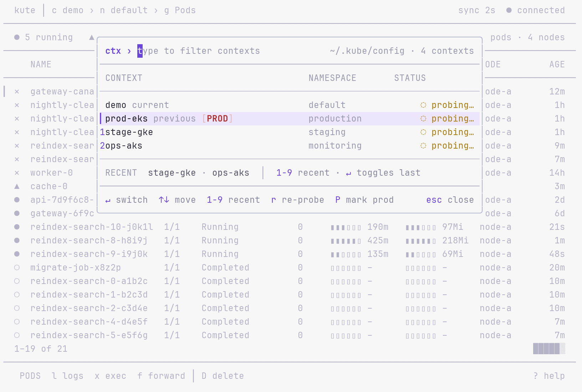Click the CPU usage bar showing 135m

pos(346,254)
